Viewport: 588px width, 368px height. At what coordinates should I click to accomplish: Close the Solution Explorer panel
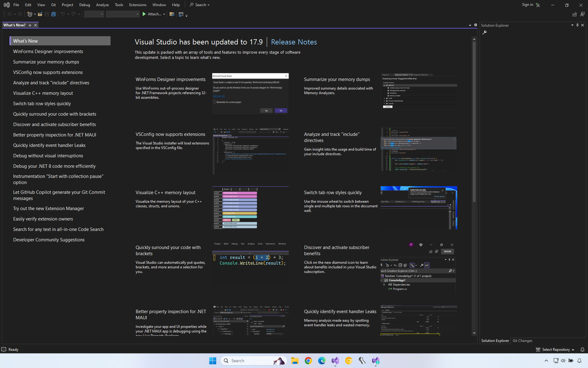(x=582, y=25)
